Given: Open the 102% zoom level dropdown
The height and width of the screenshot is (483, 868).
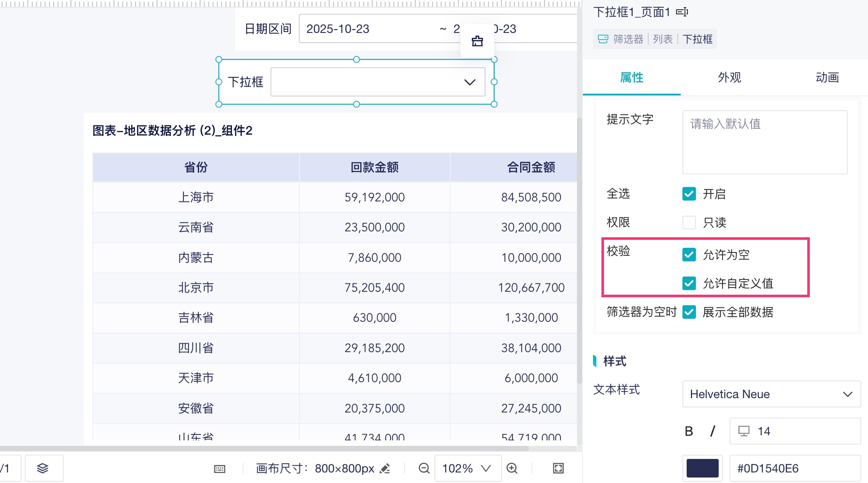Looking at the screenshot, I should pos(467,468).
